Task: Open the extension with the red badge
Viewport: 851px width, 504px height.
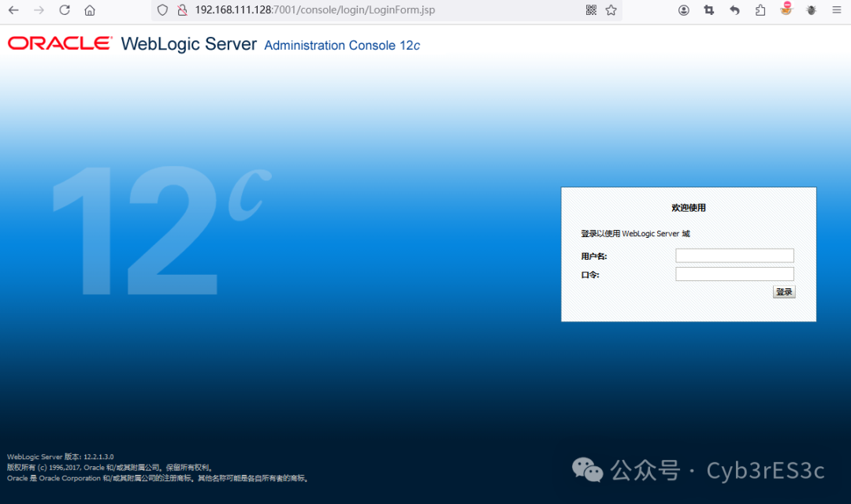Action: [x=786, y=9]
